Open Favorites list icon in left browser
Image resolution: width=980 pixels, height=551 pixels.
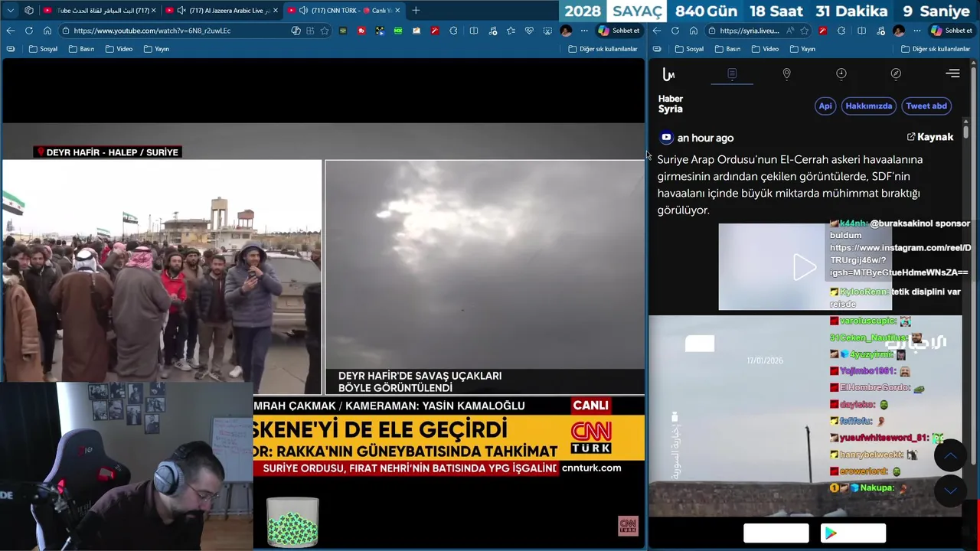pos(511,31)
